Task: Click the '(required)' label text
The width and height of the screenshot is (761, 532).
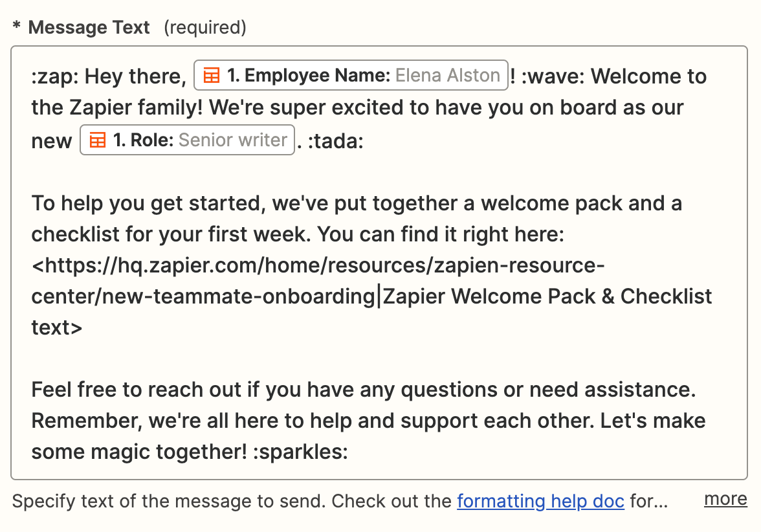Action: coord(205,27)
